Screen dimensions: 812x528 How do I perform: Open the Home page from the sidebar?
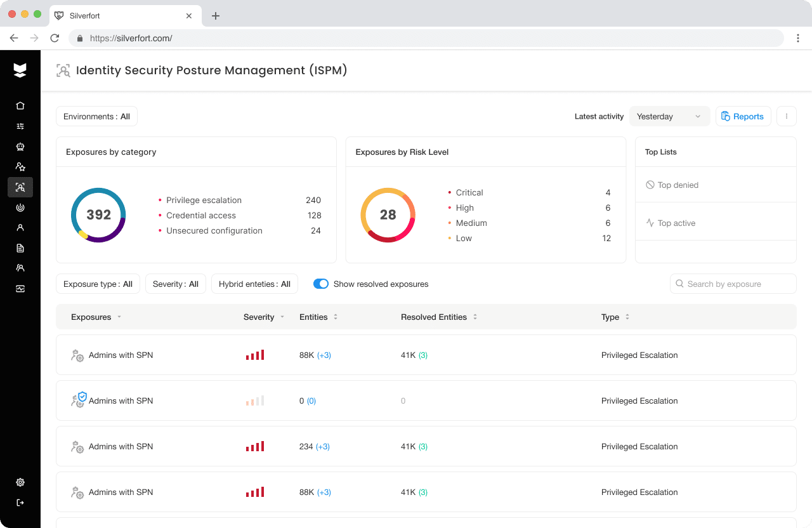pos(20,106)
